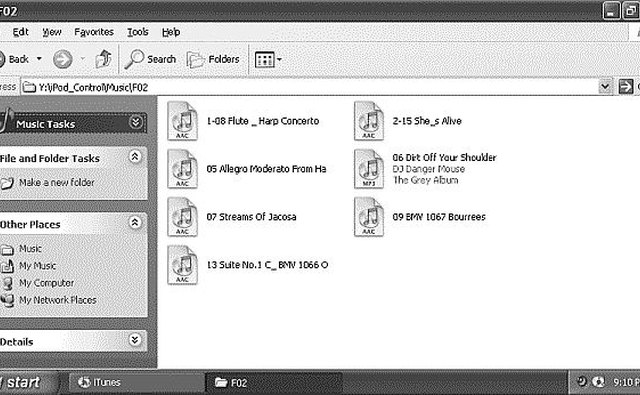The height and width of the screenshot is (395, 640).
Task: Open the Tools menu
Action: 138,32
